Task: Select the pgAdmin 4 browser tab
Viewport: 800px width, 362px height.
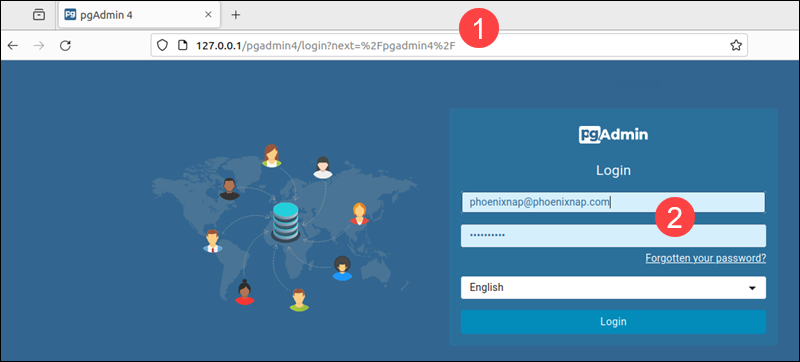Action: (140, 15)
